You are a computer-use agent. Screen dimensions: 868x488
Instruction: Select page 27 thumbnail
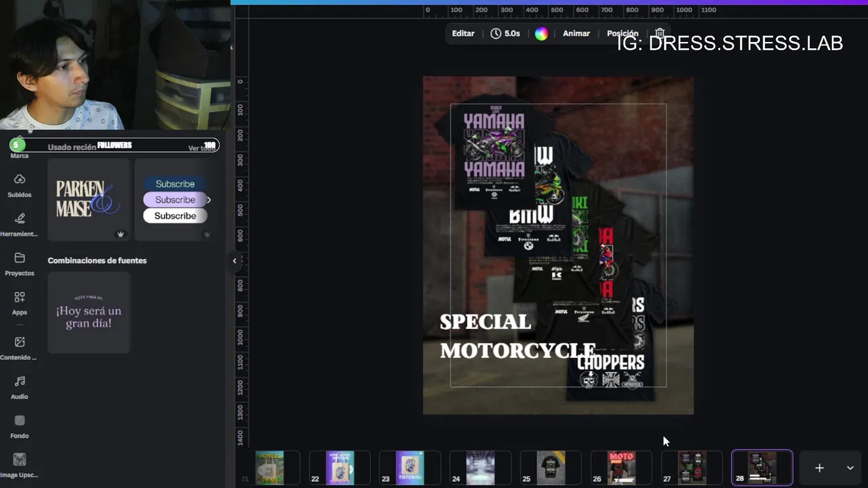[x=692, y=468]
